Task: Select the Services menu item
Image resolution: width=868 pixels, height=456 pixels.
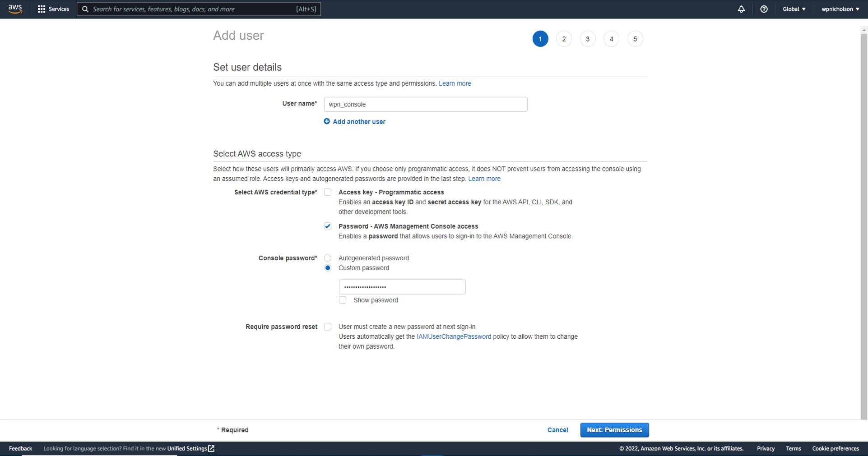Action: [58, 9]
